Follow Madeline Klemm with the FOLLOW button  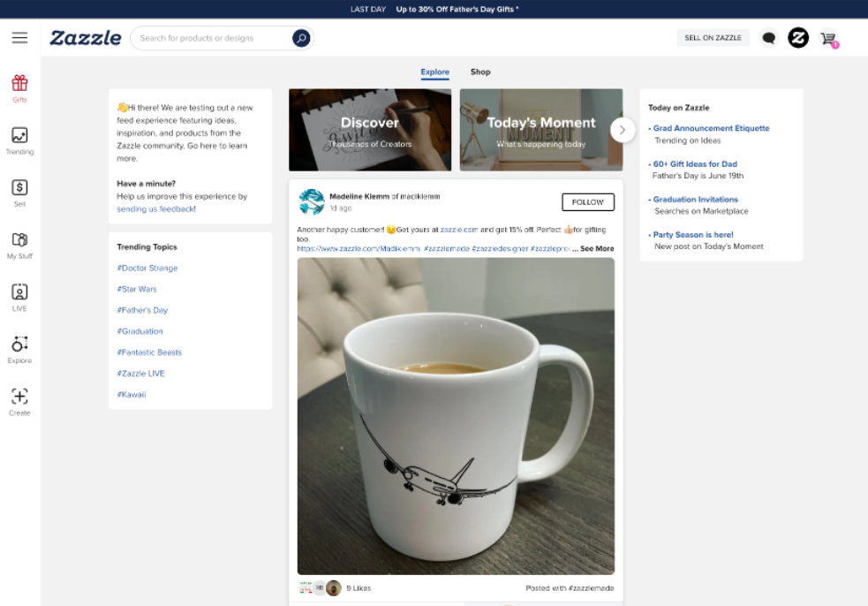tap(588, 202)
